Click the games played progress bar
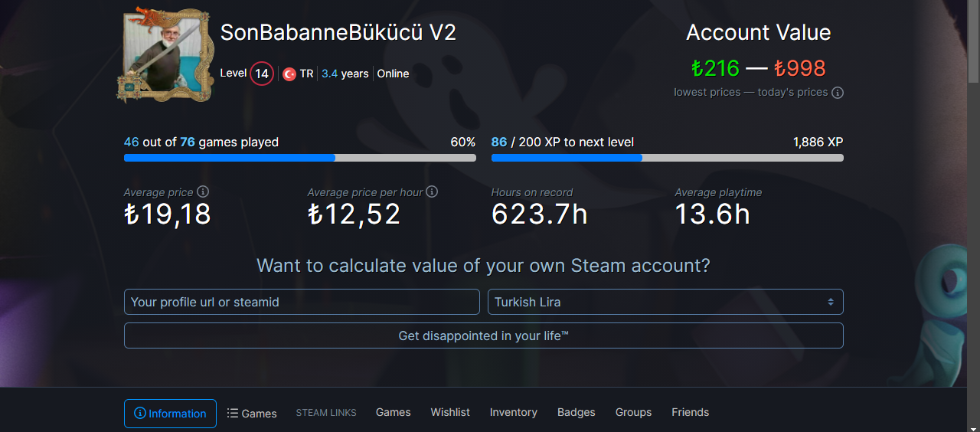Screen dimensions: 980x432 click(x=299, y=158)
